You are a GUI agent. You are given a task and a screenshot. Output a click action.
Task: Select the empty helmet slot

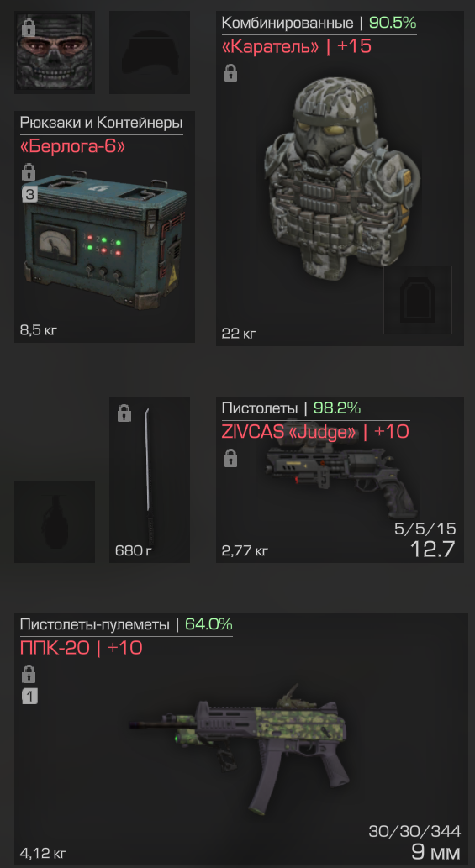pyautogui.click(x=150, y=53)
